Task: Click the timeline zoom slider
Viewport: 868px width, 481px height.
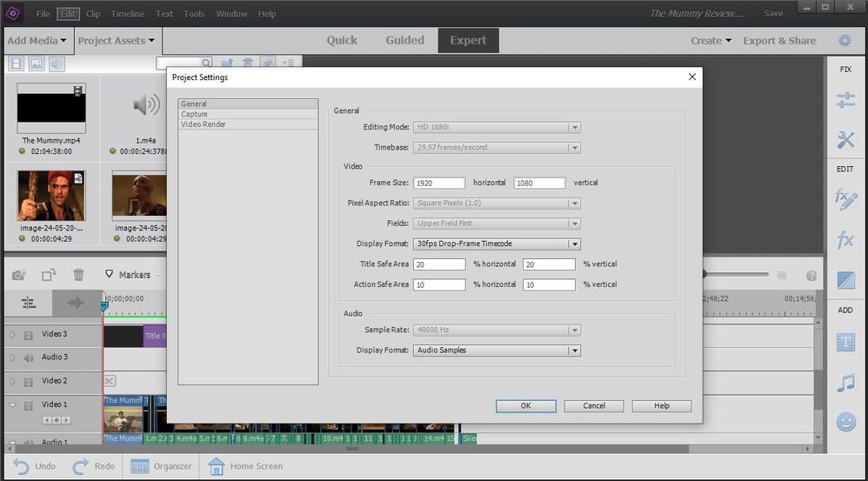Action: [x=735, y=274]
